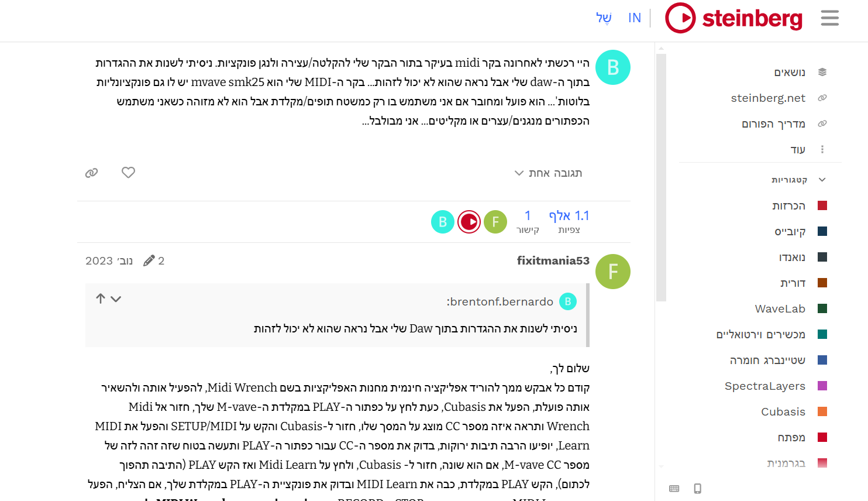Open the בגרמנית category
The image size is (868, 501).
point(786,464)
